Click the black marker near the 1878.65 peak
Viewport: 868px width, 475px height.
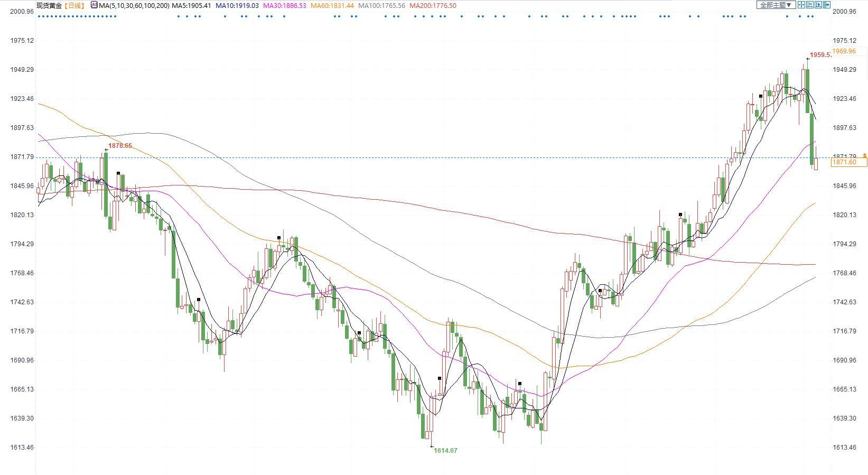[x=118, y=173]
